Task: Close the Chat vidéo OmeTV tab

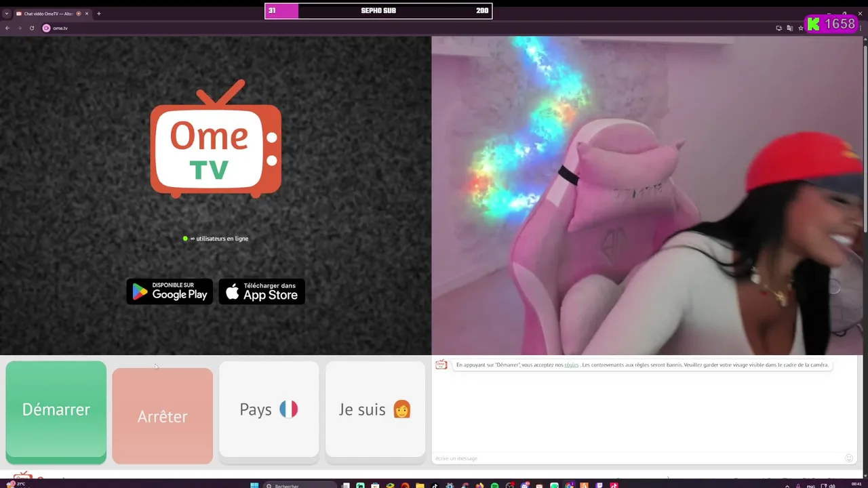Action: tap(87, 14)
